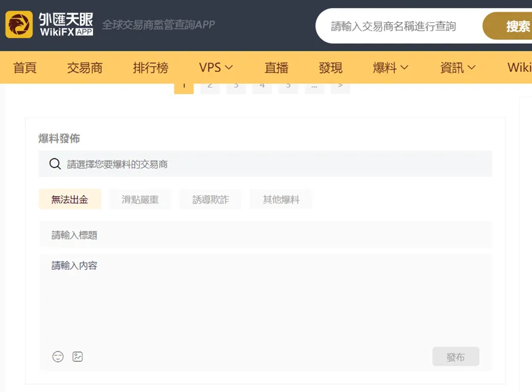Click the 爆料發佈 heading text
532x392 pixels.
pos(59,138)
